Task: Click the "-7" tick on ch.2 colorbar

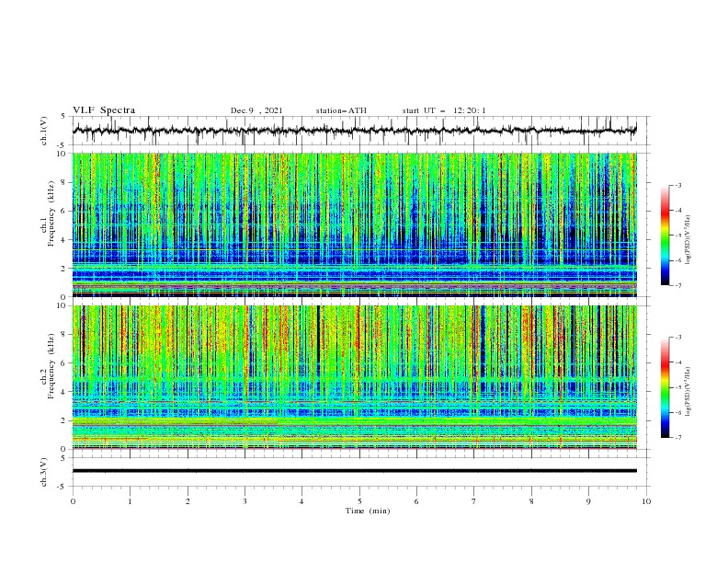Action: (x=677, y=438)
